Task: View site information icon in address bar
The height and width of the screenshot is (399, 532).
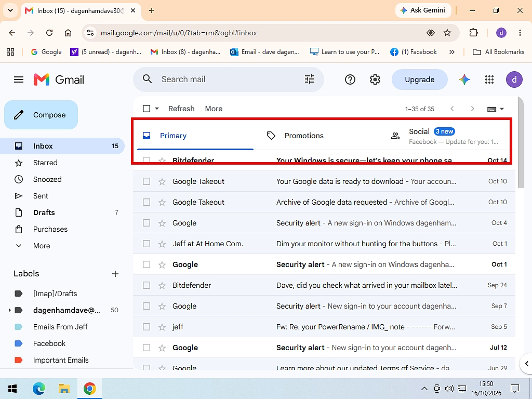Action: pos(90,33)
